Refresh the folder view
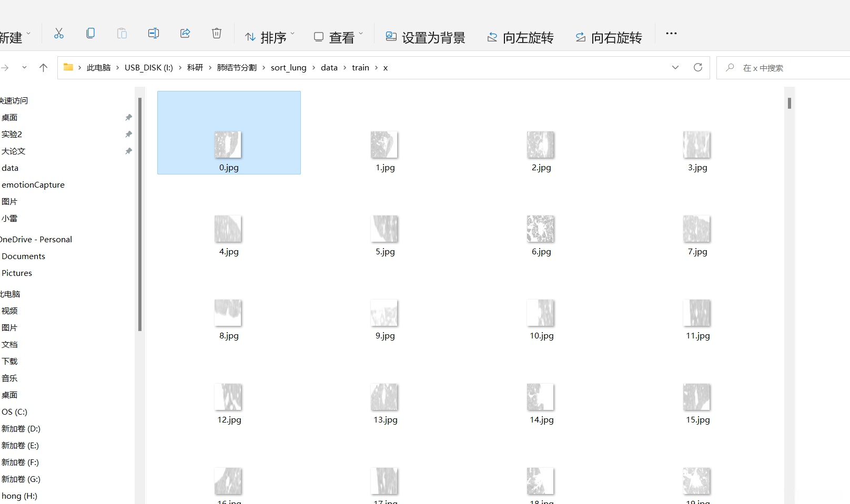This screenshot has width=850, height=504. 698,67
